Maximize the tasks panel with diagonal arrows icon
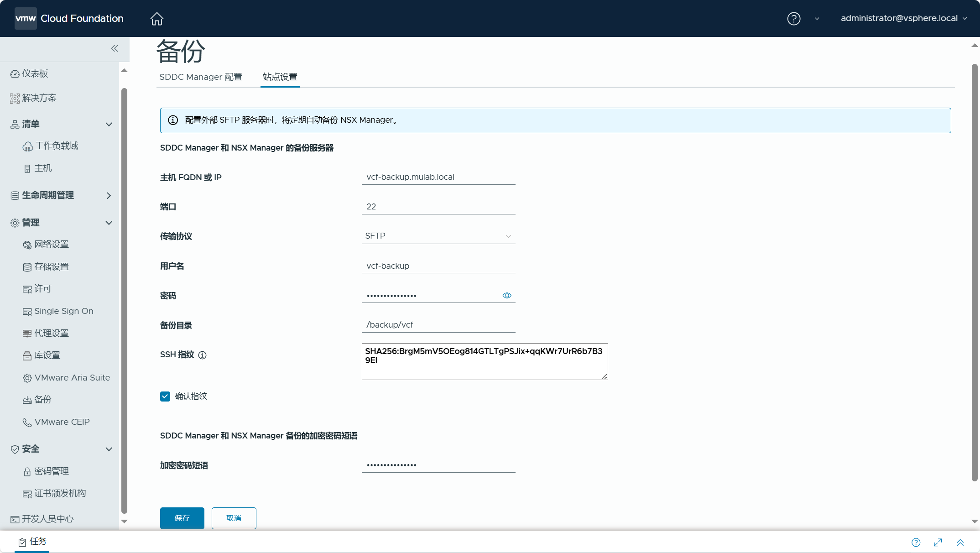Image resolution: width=980 pixels, height=553 pixels. point(938,542)
